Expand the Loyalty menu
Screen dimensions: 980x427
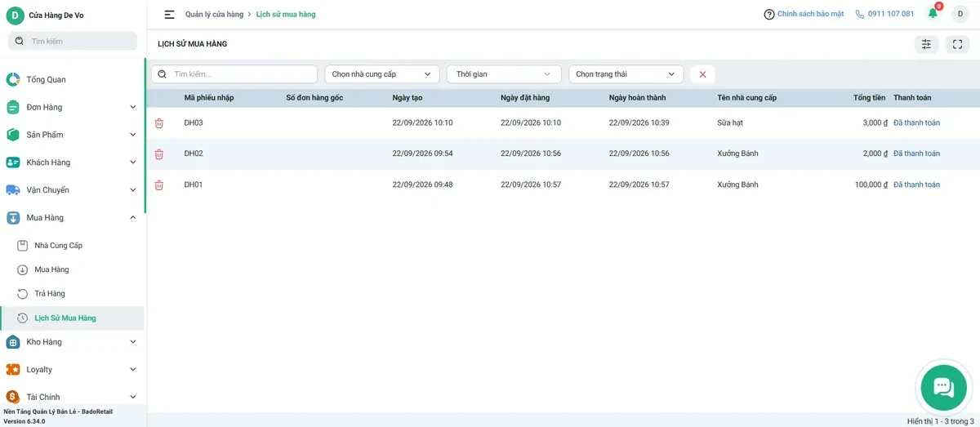[72, 370]
